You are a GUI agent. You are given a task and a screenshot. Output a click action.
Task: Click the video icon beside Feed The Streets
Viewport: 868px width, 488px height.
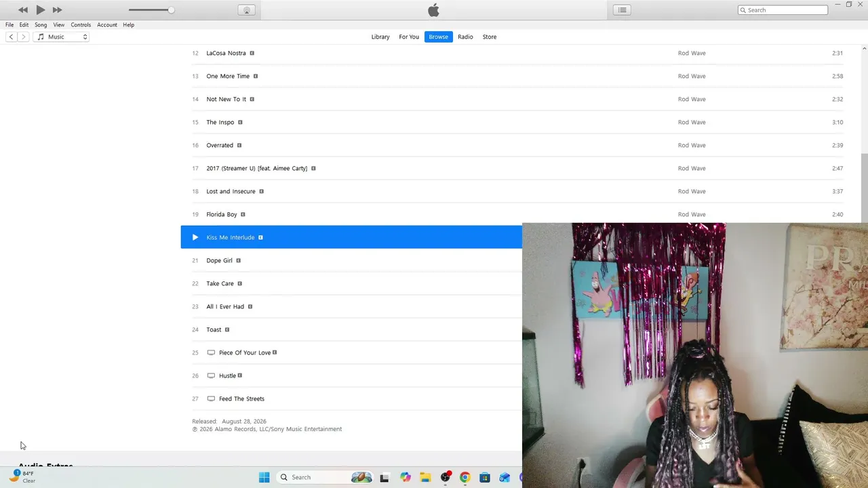point(211,399)
